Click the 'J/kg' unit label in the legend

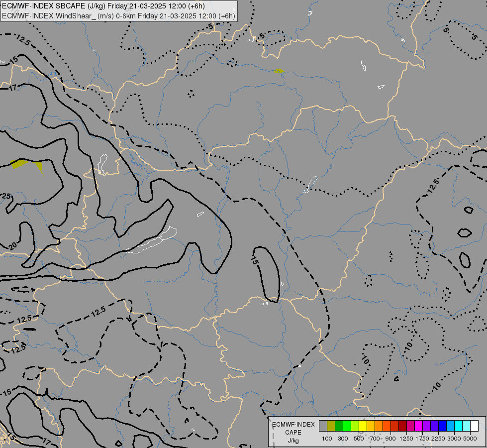pyautogui.click(x=293, y=441)
